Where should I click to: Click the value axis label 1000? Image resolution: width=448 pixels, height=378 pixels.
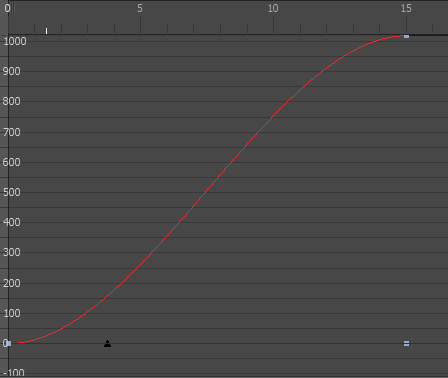[x=15, y=41]
